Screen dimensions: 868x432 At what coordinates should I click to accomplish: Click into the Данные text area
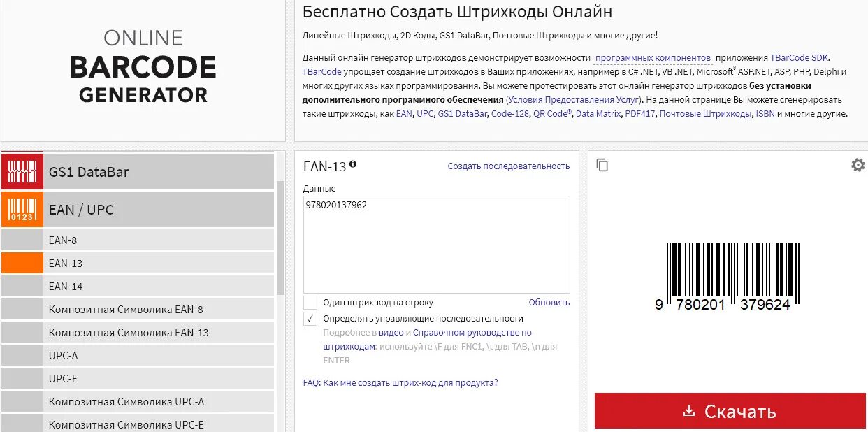[437, 245]
